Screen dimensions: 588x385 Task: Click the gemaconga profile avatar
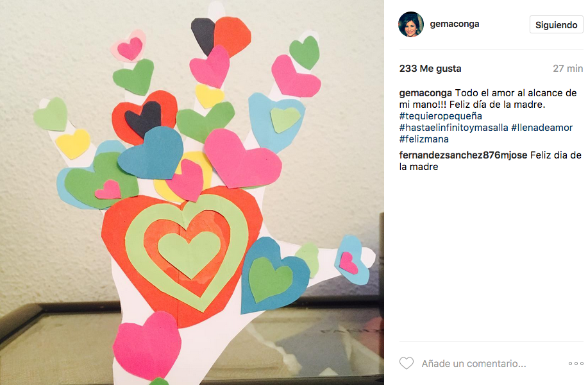(411, 24)
